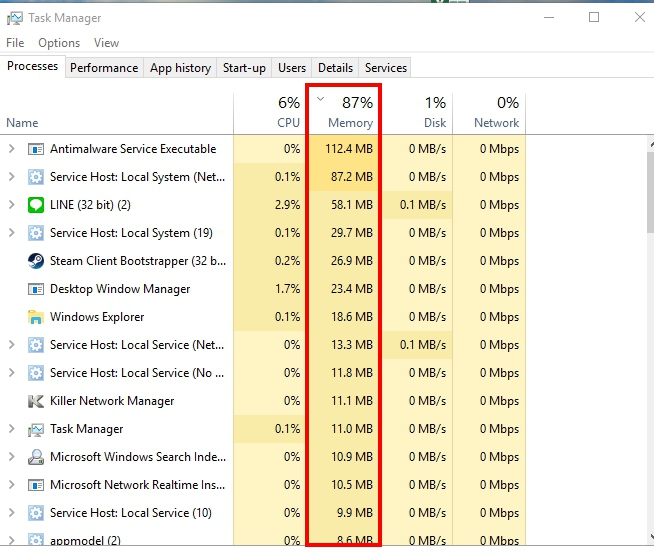Expand the LINE (32 bit) process group
Viewport: 654px width, 553px height.
[x=11, y=205]
